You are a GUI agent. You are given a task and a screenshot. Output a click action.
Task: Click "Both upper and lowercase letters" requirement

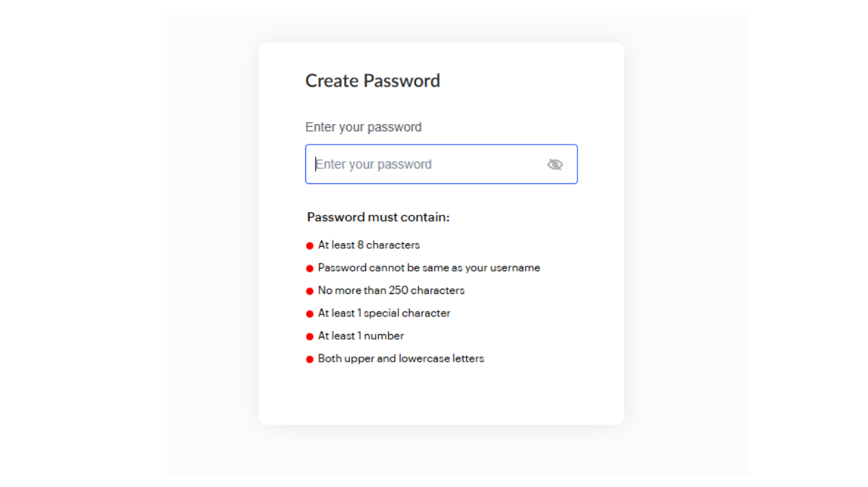(401, 358)
